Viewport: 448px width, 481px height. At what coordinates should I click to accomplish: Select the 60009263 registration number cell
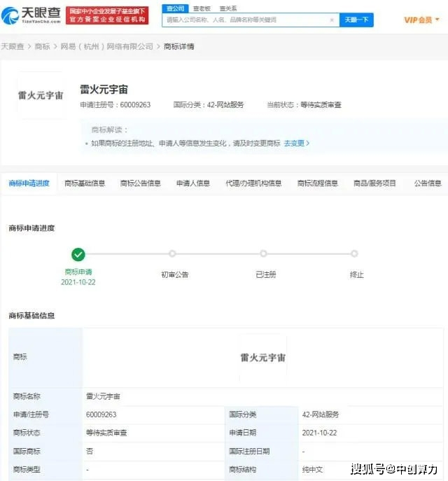[x=153, y=414]
